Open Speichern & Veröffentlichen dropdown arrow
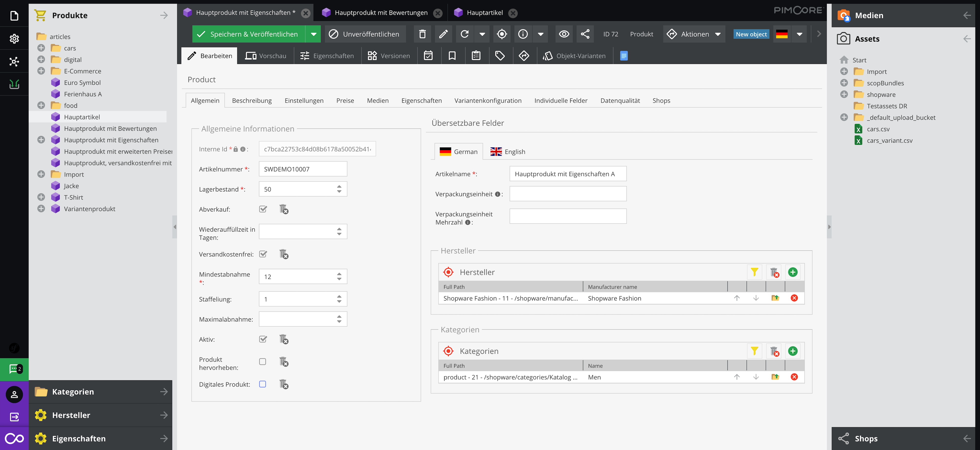Screen dimensions: 980x450 [x=314, y=34]
